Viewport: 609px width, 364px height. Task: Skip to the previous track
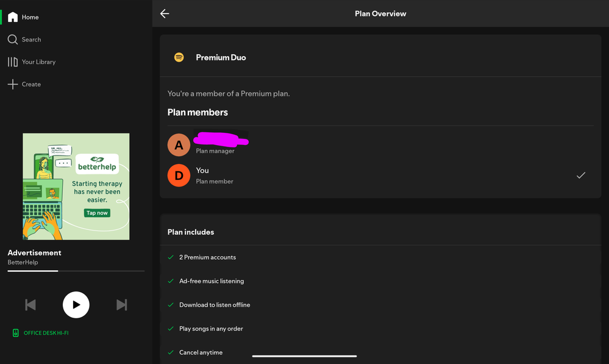(x=30, y=305)
